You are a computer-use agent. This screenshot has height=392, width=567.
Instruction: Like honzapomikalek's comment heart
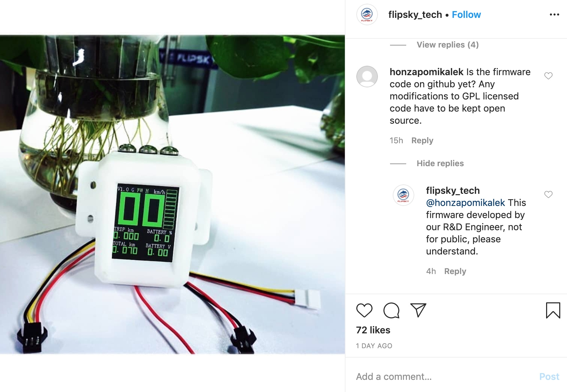coord(548,76)
